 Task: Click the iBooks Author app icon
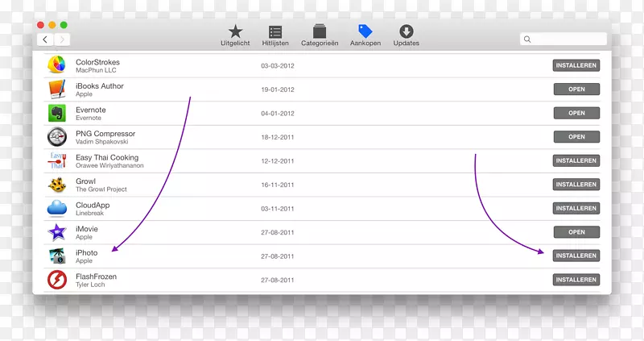[56, 89]
